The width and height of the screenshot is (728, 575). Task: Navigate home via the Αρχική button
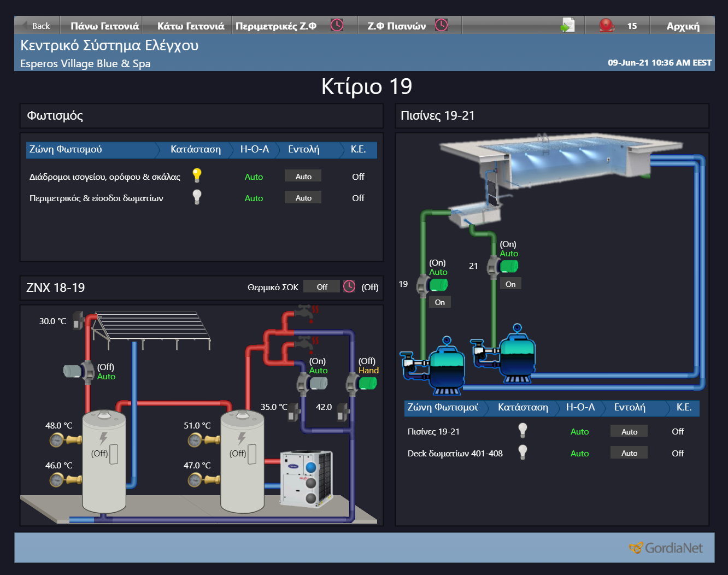(683, 25)
